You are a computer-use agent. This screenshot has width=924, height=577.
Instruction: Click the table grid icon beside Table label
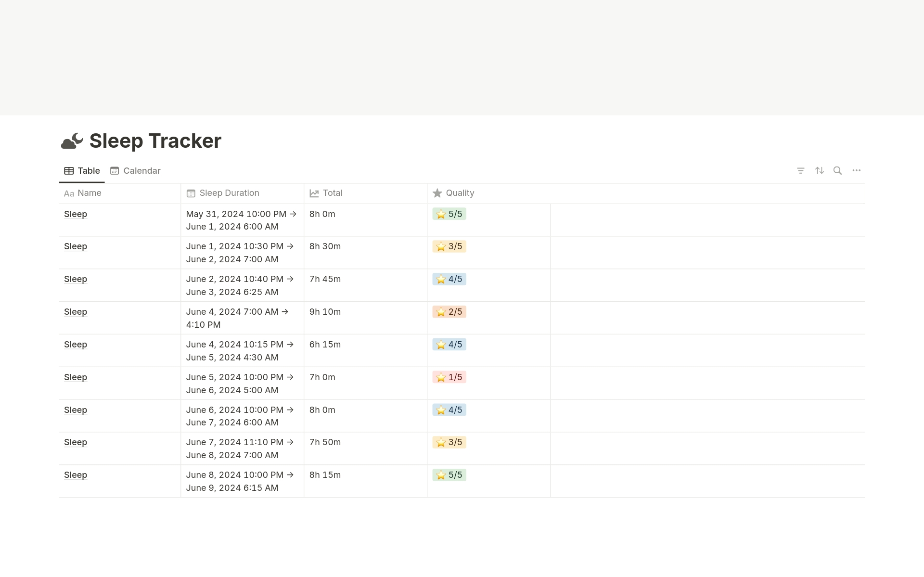pos(69,170)
